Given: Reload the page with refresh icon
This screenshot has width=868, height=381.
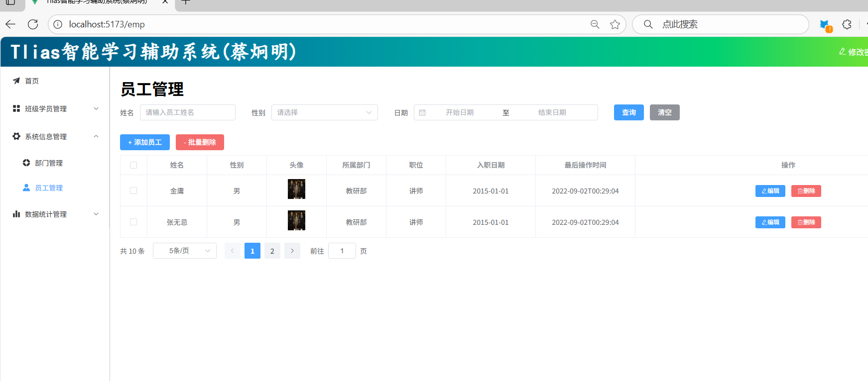Looking at the screenshot, I should (33, 24).
